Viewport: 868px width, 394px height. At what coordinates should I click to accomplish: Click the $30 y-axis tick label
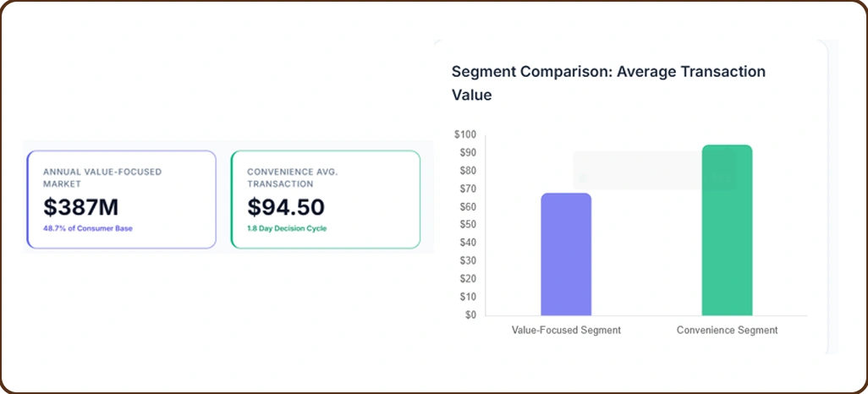pyautogui.click(x=467, y=260)
